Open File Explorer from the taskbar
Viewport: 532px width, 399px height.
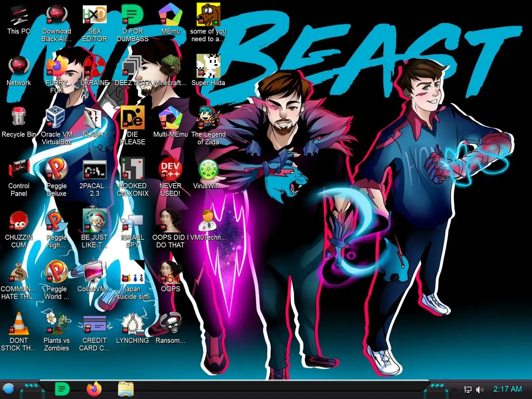[126, 389]
